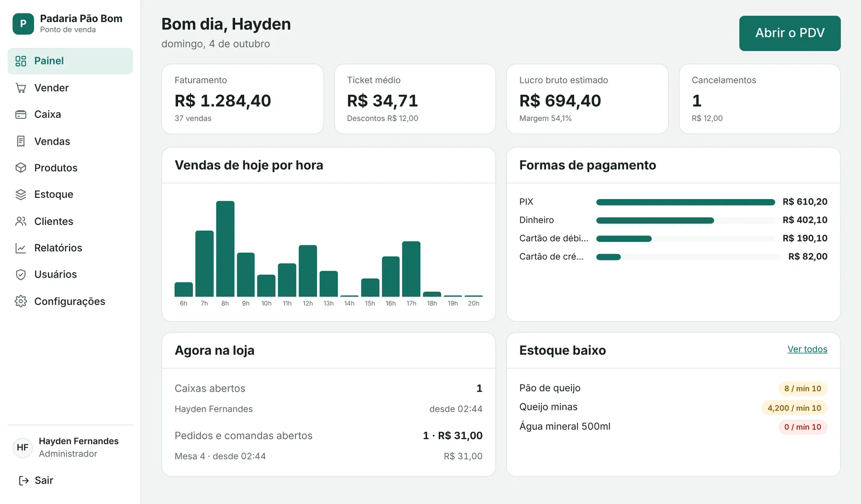Click the Sair logout arrow icon
861x504 pixels.
pos(24,480)
